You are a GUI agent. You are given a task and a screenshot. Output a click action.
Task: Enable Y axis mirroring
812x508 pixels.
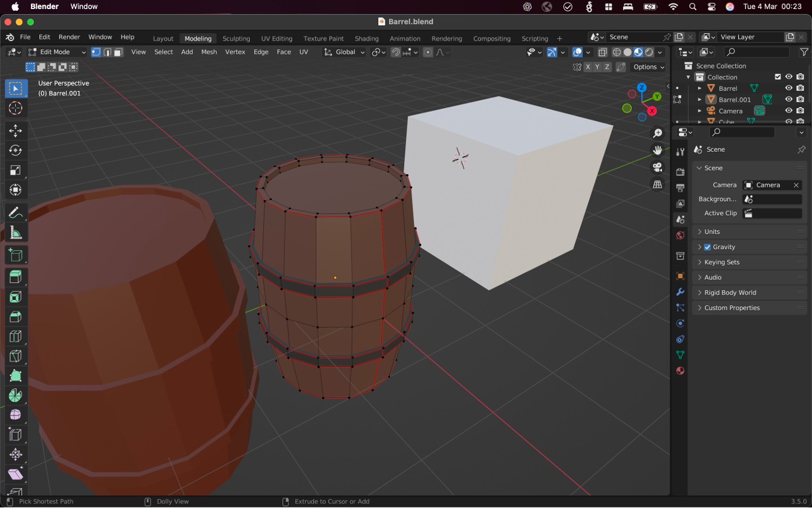(597, 67)
